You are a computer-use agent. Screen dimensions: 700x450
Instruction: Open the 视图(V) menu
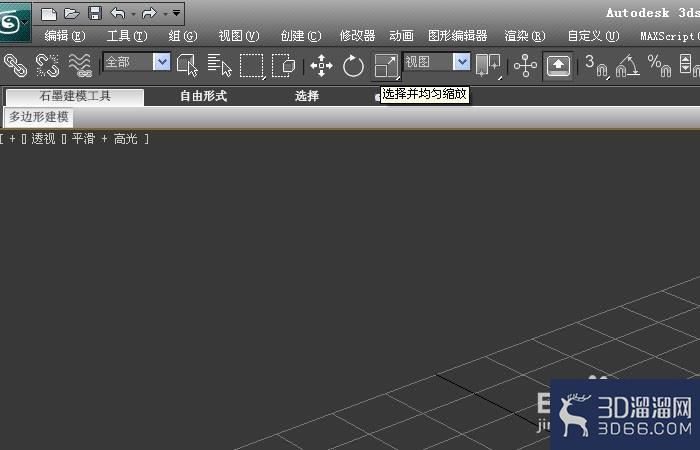239,36
